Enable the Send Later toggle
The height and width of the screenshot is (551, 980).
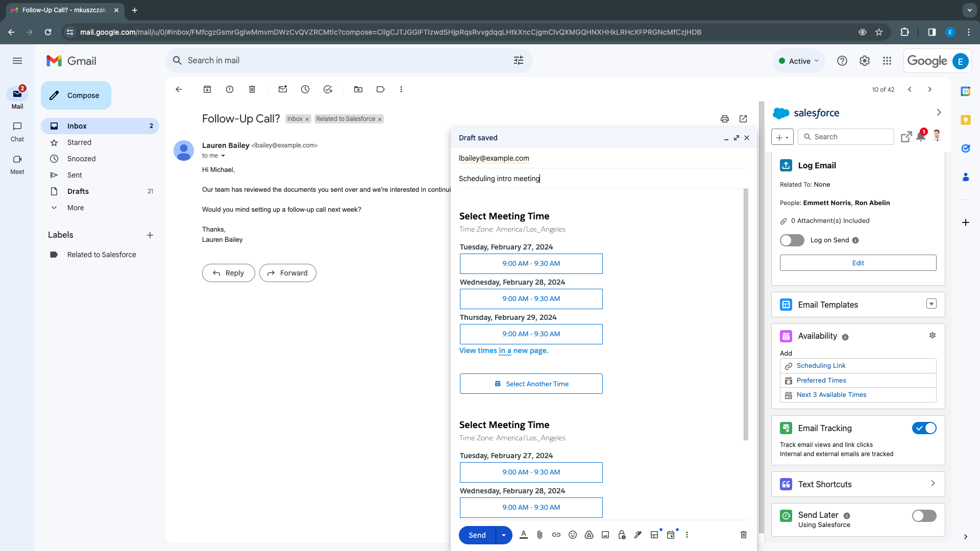(924, 516)
